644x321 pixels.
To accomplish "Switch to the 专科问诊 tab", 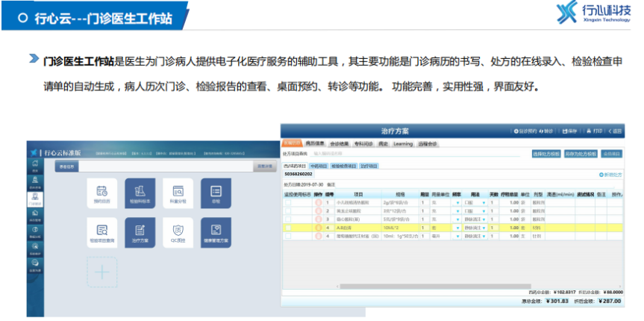I will click(x=363, y=144).
